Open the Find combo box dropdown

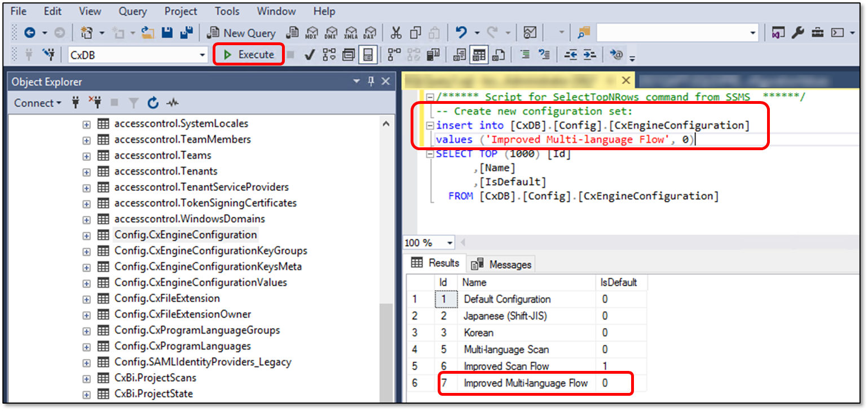tap(753, 33)
